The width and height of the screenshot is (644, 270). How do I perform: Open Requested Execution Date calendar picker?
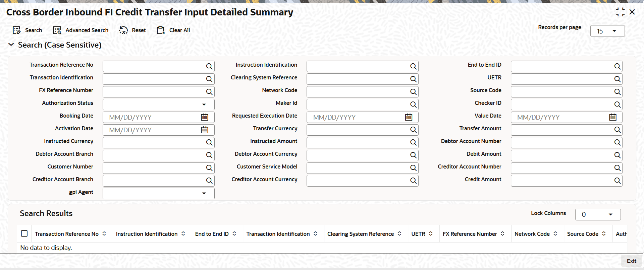(x=409, y=117)
